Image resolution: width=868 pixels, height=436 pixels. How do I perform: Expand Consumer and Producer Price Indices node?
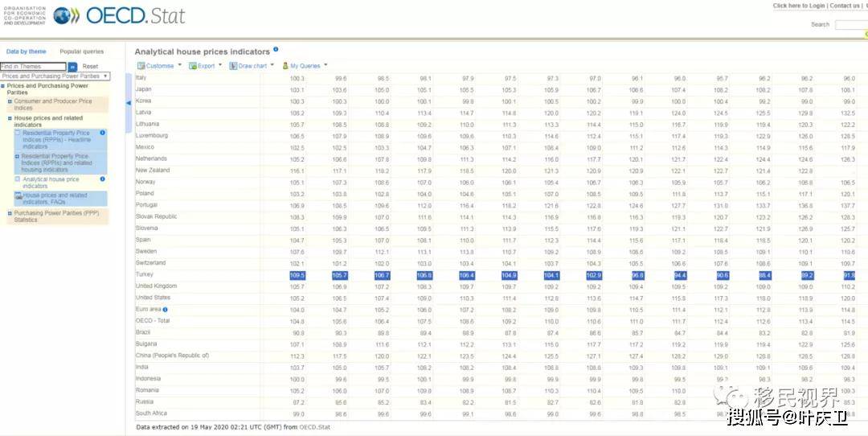point(10,101)
